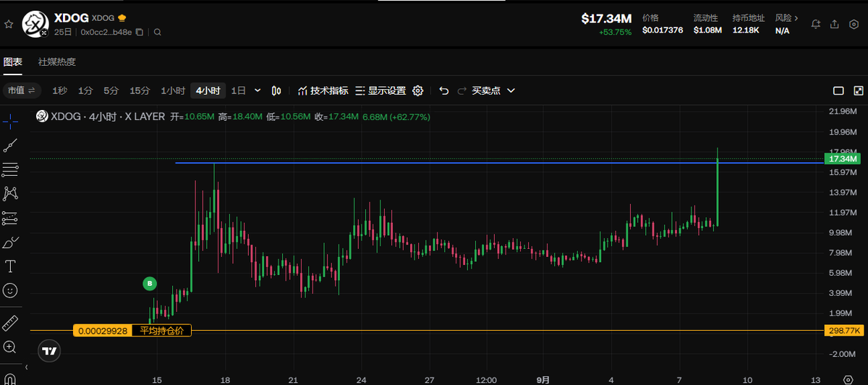
Task: Select the trend line drawing tool
Action: (x=10, y=145)
